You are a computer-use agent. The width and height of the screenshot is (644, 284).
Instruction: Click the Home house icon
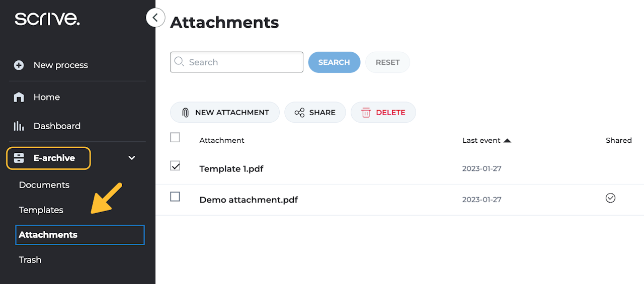[19, 97]
